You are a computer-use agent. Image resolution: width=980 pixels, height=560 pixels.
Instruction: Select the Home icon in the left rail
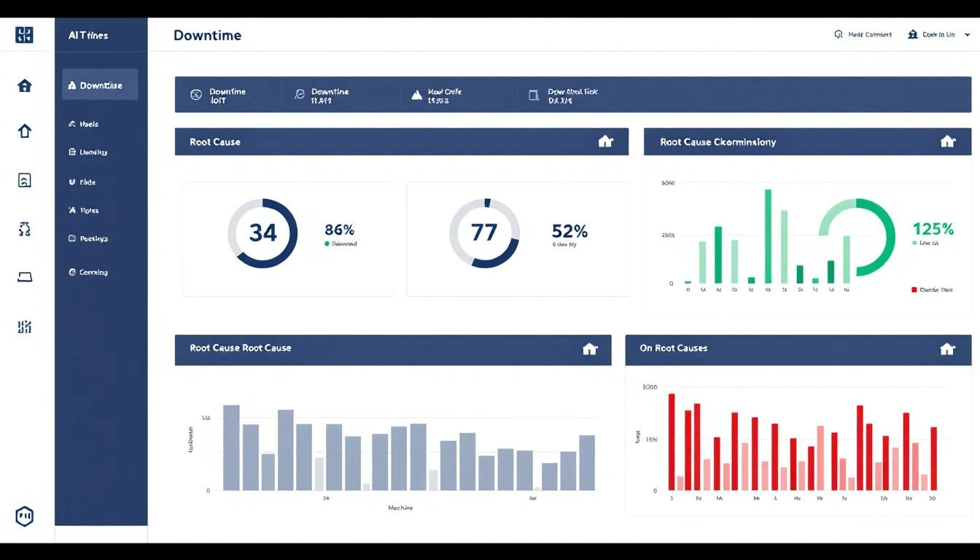25,85
